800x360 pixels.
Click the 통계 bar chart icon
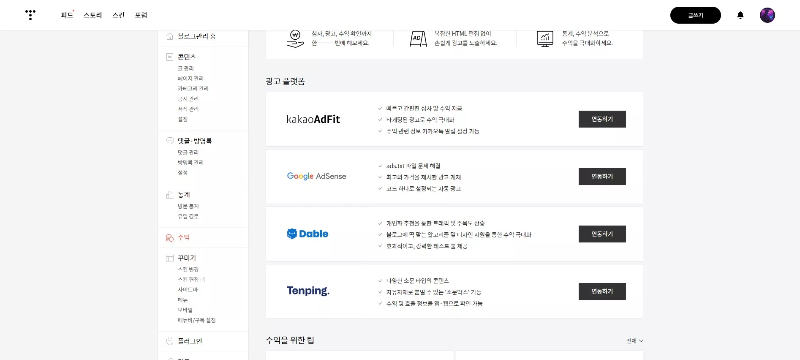tap(170, 195)
